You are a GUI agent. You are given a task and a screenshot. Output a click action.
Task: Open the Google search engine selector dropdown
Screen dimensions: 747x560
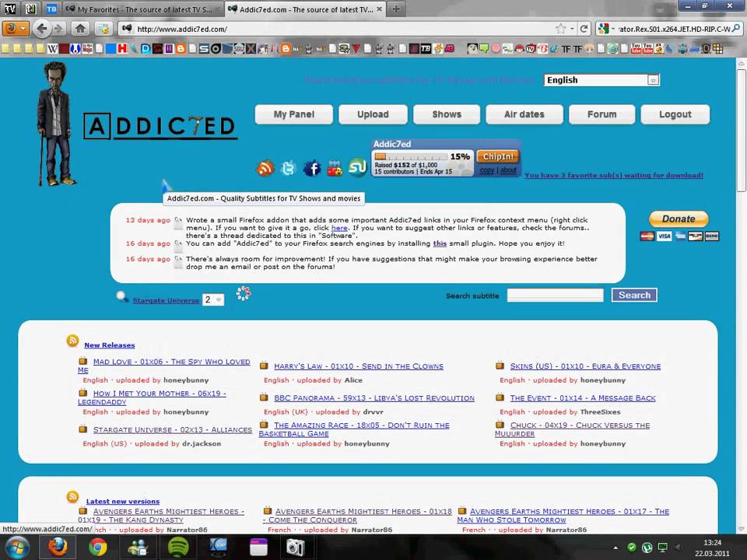[x=606, y=29]
